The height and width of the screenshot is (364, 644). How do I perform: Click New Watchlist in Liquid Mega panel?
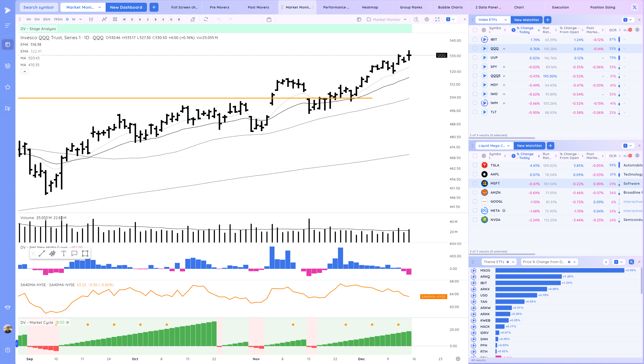click(529, 145)
